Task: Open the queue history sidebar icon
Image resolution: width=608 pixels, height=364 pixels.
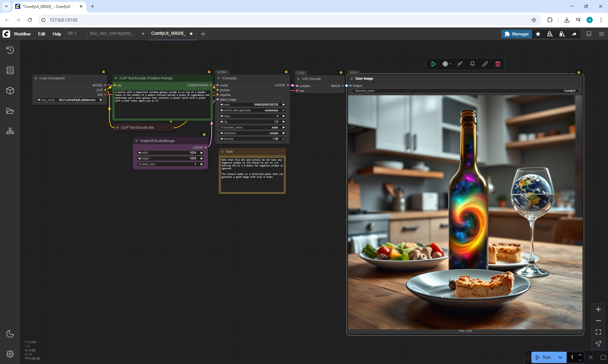Action: [10, 50]
